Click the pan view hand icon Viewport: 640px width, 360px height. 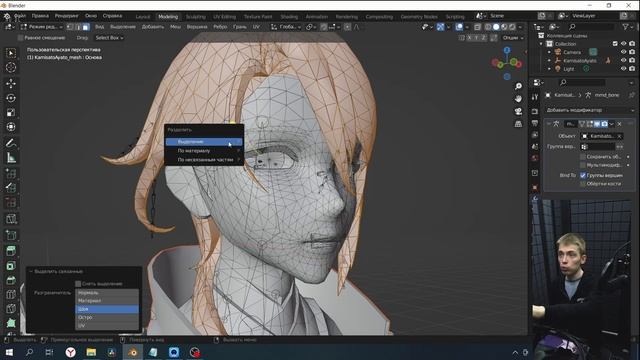coord(518,98)
